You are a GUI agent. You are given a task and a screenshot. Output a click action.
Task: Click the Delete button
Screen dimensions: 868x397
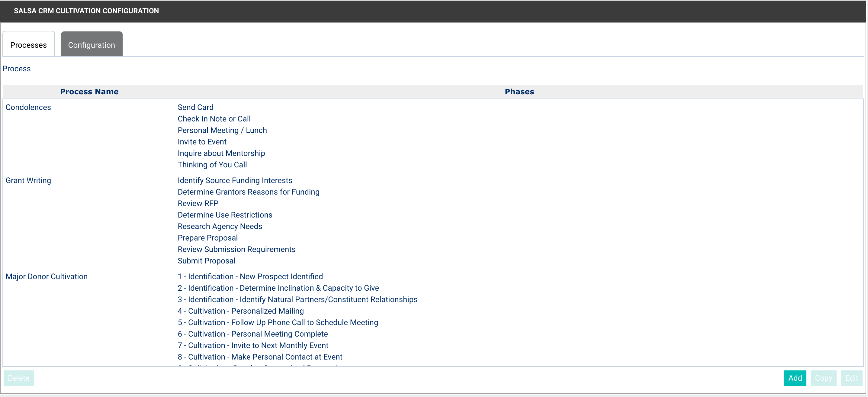point(18,378)
